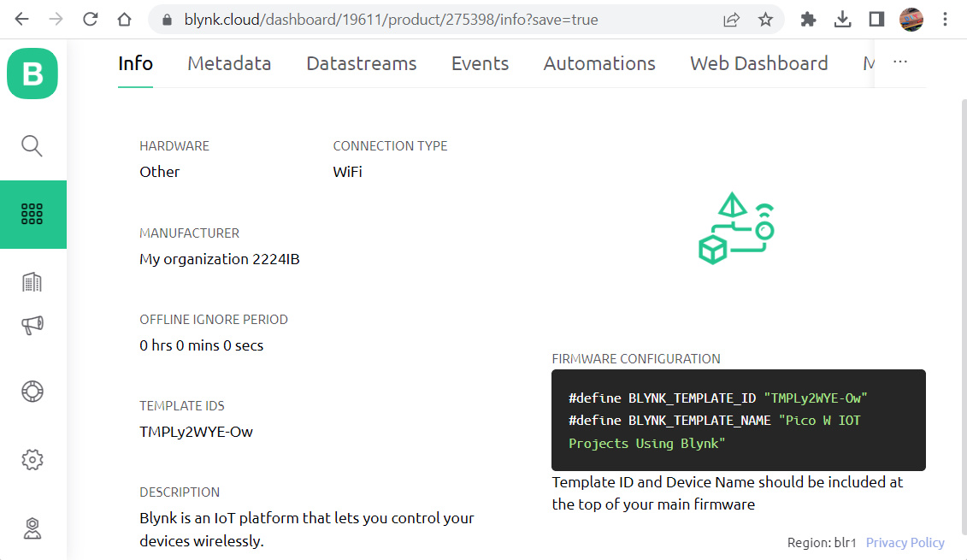967x560 pixels.
Task: Switch to the Info tab
Action: pos(136,63)
